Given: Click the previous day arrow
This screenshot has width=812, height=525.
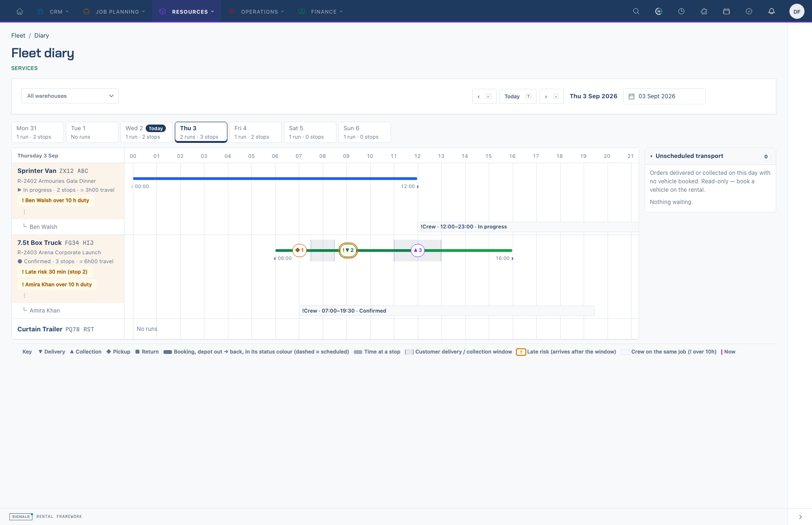Looking at the screenshot, I should pos(484,96).
